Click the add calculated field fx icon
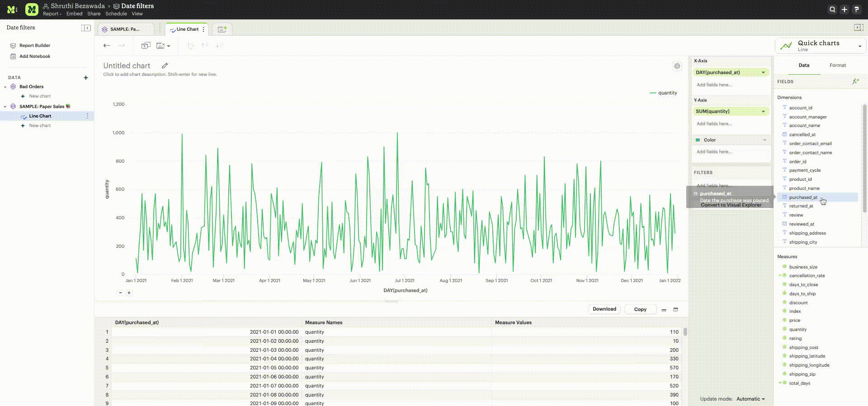 [855, 81]
